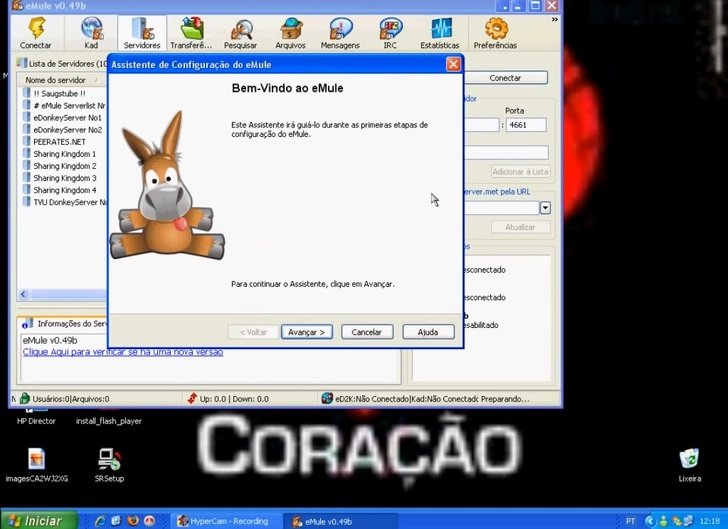Open the Pesquisar search toolbar icon
The height and width of the screenshot is (529, 728).
[240, 33]
